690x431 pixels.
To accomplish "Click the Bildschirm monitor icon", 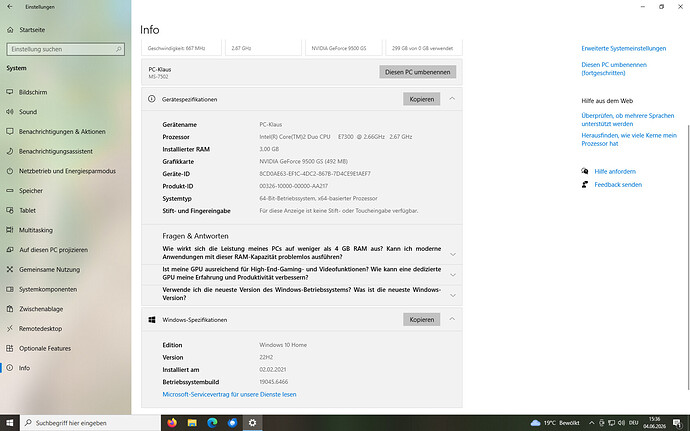I will tap(10, 92).
